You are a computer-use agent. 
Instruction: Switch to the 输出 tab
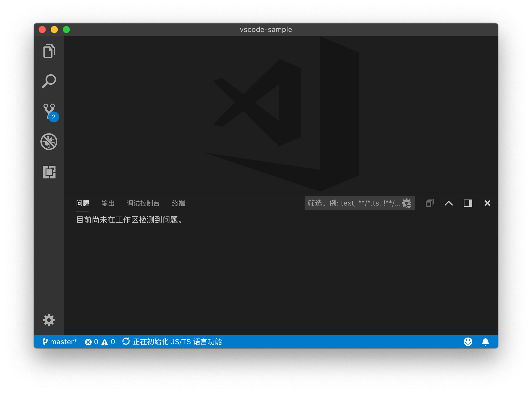(x=108, y=203)
